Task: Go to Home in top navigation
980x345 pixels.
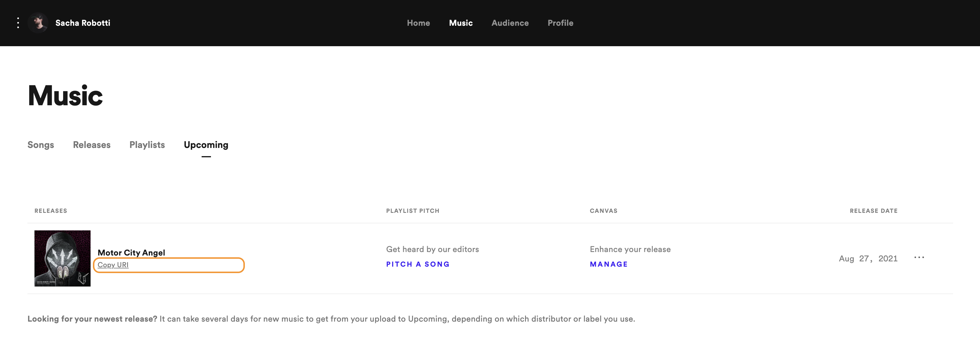Action: point(418,23)
